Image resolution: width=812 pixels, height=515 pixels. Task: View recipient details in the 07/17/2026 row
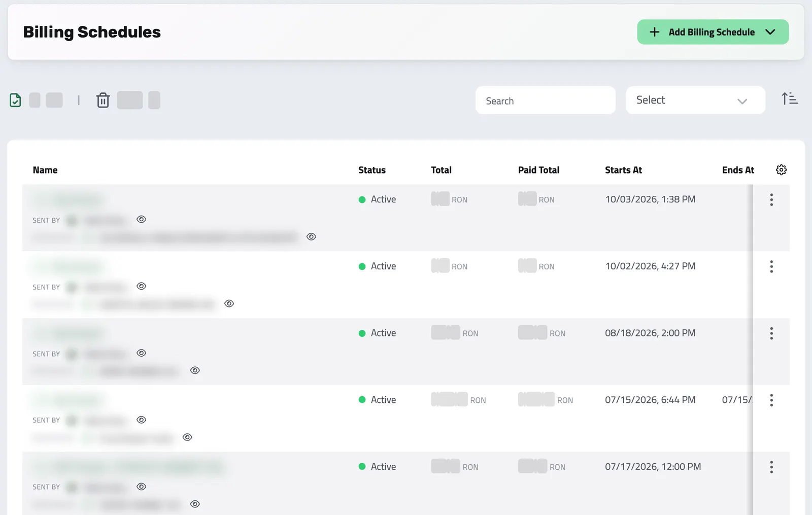click(195, 504)
